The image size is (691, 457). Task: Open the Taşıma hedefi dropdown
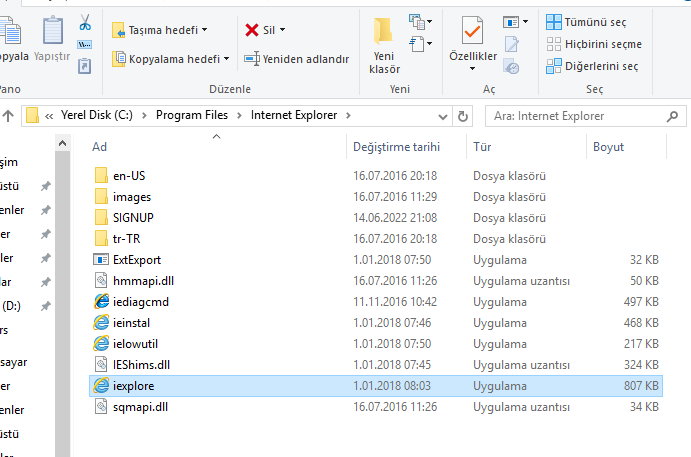coord(160,30)
